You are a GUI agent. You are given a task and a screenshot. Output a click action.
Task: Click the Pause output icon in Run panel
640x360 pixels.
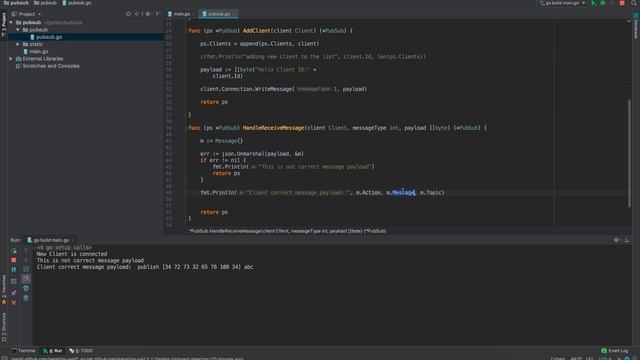(x=13, y=270)
